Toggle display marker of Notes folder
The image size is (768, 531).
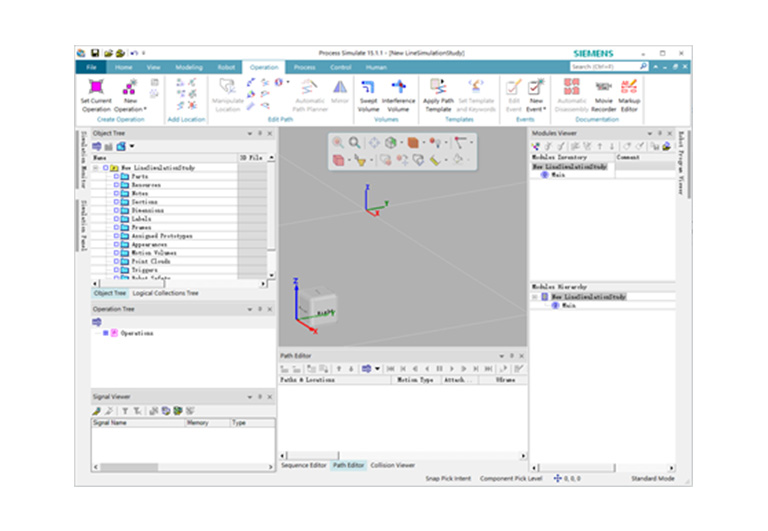[116, 193]
